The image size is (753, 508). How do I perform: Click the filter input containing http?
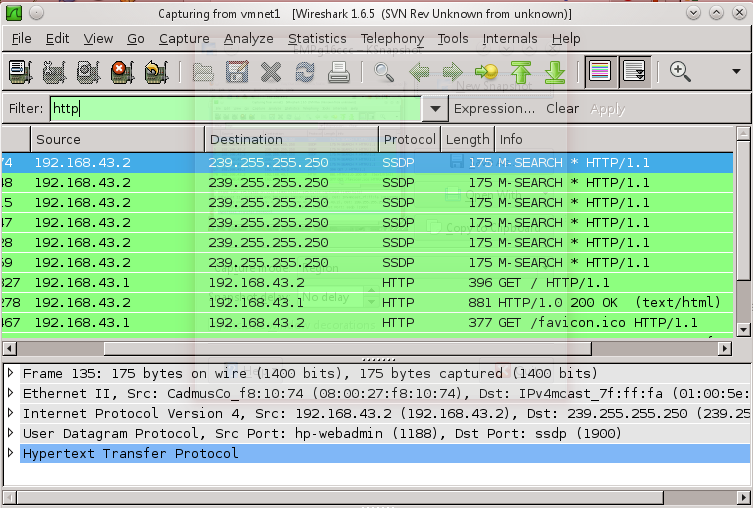236,109
